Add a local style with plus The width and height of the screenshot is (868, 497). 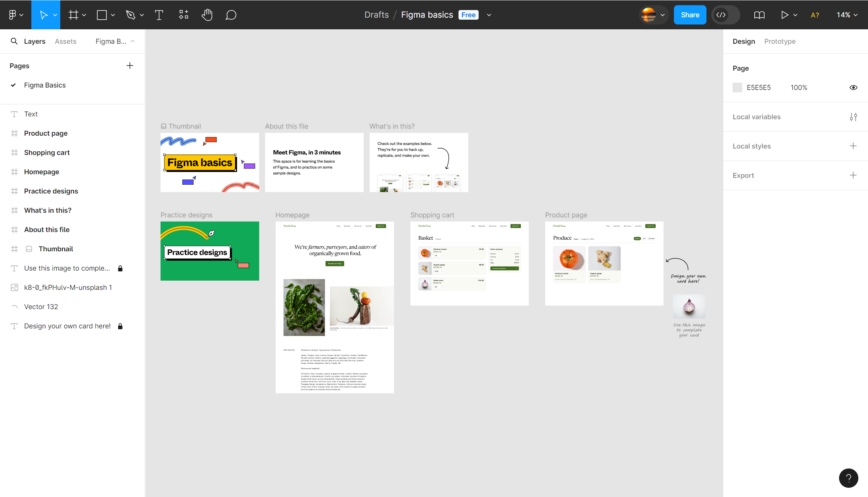click(x=853, y=146)
